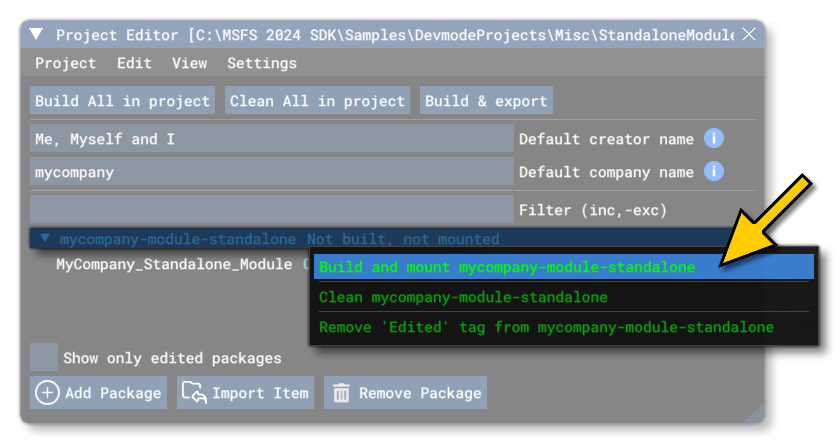Close the Project Editor window
The width and height of the screenshot is (839, 444).
click(x=749, y=34)
